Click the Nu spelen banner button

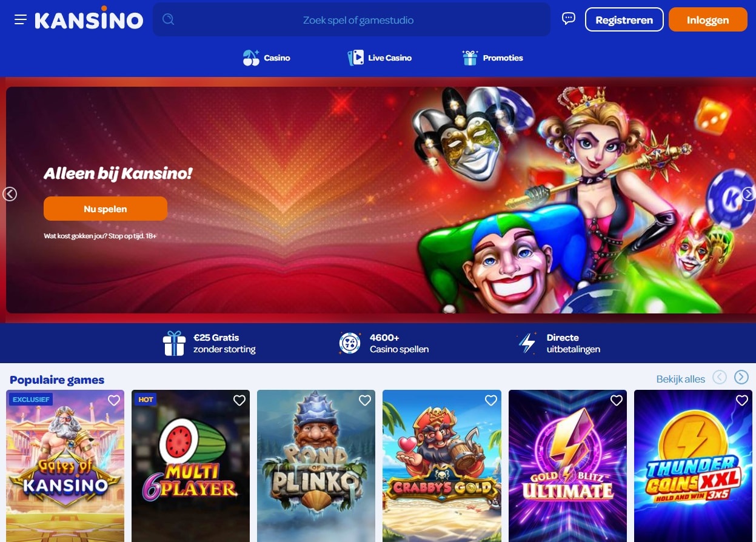pyautogui.click(x=105, y=209)
